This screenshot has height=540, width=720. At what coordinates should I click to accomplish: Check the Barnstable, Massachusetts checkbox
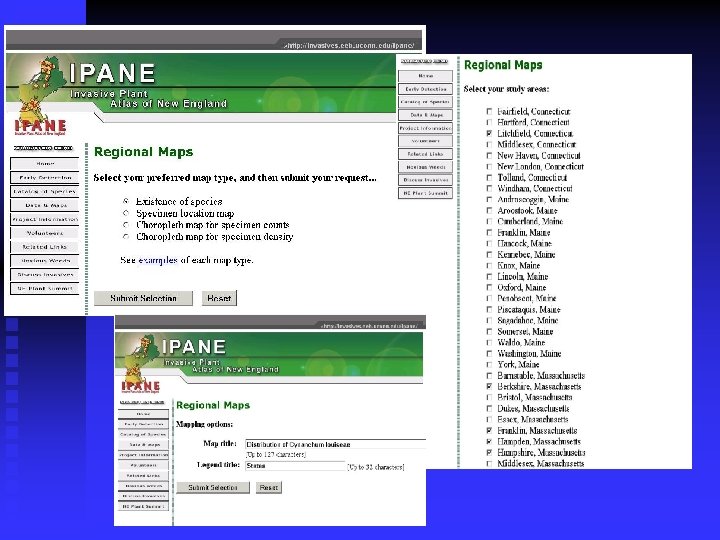coord(489,376)
